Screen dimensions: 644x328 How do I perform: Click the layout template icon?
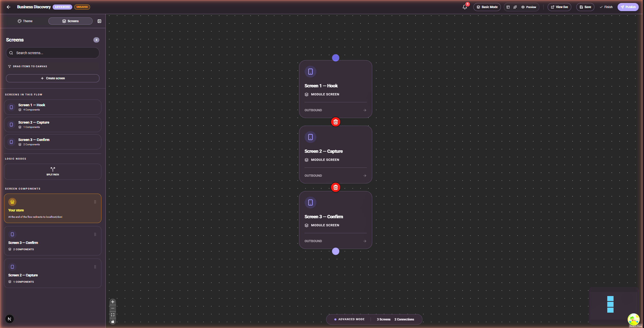coord(508,7)
